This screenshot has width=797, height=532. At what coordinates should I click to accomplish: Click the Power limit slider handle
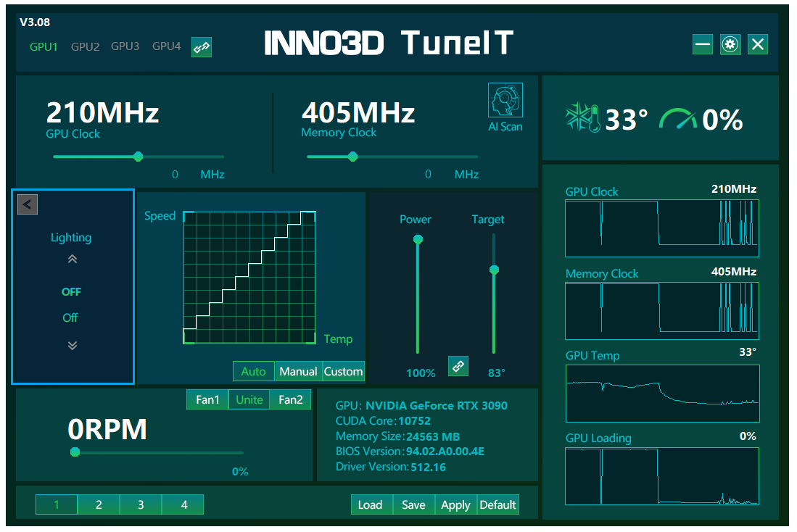(418, 239)
